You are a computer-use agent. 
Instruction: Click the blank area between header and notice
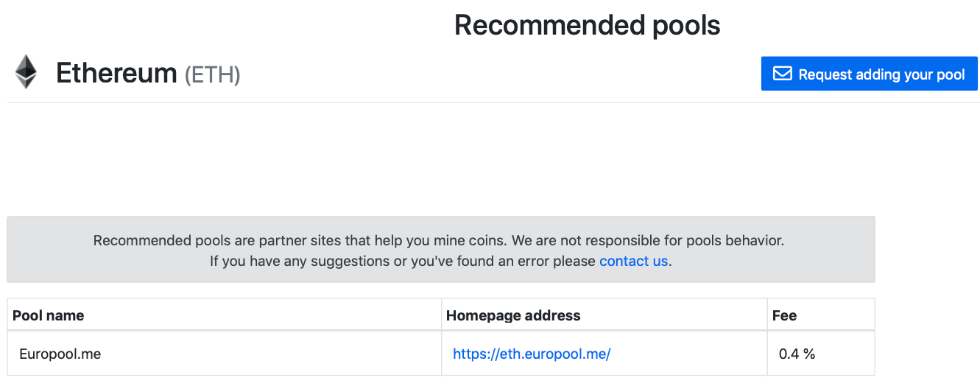(x=442, y=158)
